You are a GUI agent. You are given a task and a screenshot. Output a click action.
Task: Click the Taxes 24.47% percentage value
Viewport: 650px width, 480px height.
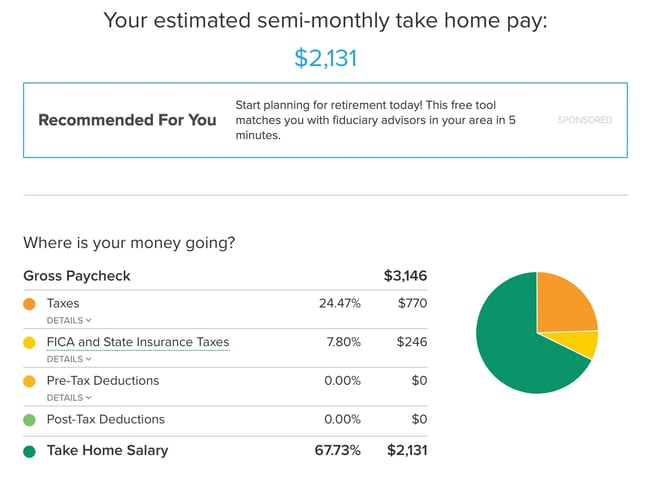pyautogui.click(x=340, y=303)
